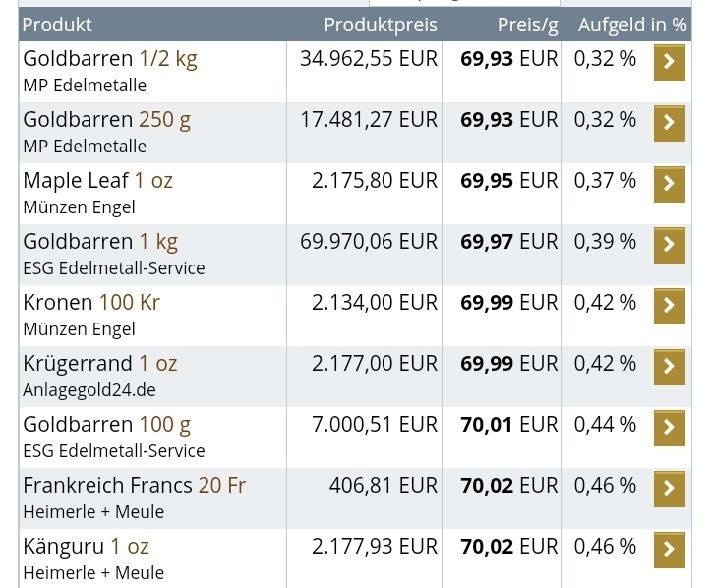
Task: Click arrow icon for Kronen 100 Kr
Action: tap(669, 306)
